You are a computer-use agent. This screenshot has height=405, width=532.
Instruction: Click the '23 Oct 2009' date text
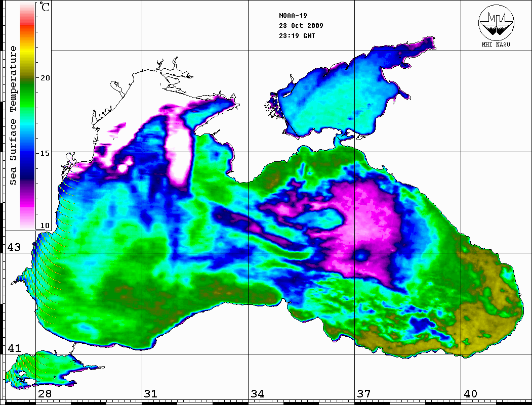click(x=301, y=26)
